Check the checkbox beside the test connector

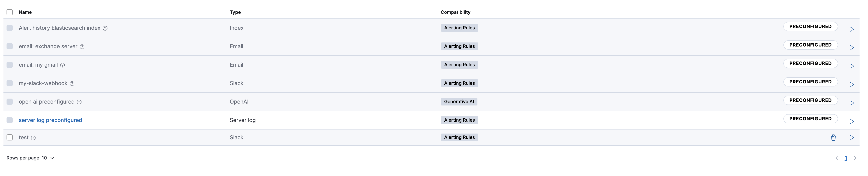[x=9, y=137]
